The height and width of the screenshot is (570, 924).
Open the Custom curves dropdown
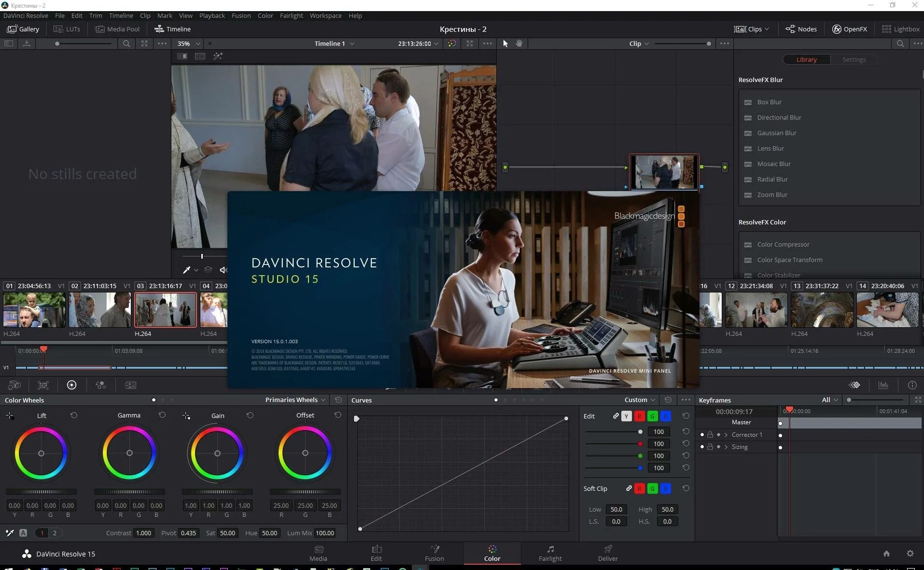click(x=640, y=400)
